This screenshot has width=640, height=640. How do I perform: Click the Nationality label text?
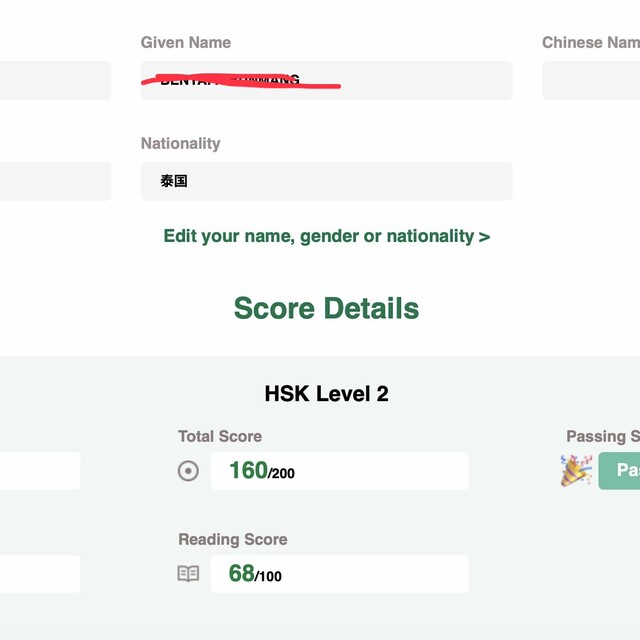pyautogui.click(x=180, y=143)
